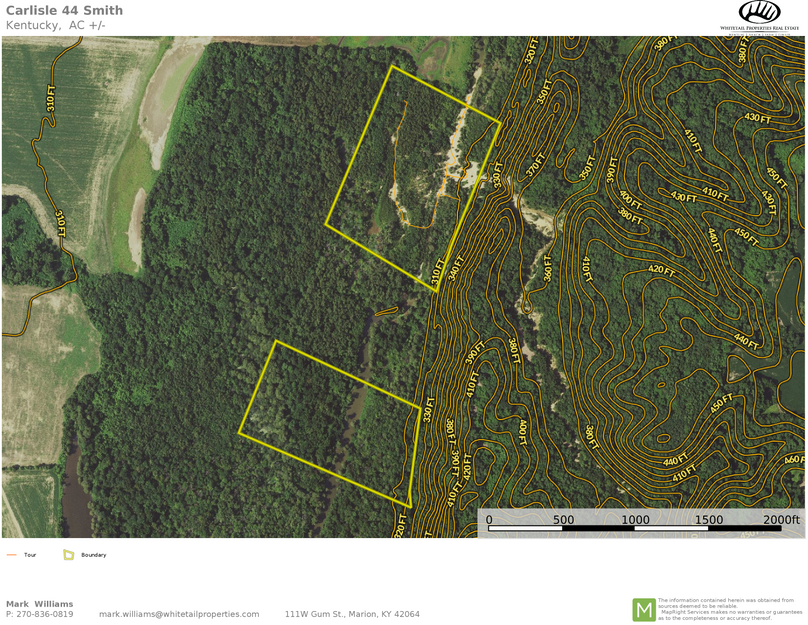Click the Kentucky, AC +/- subtitle
This screenshot has height=625, width=808.
pos(55,25)
